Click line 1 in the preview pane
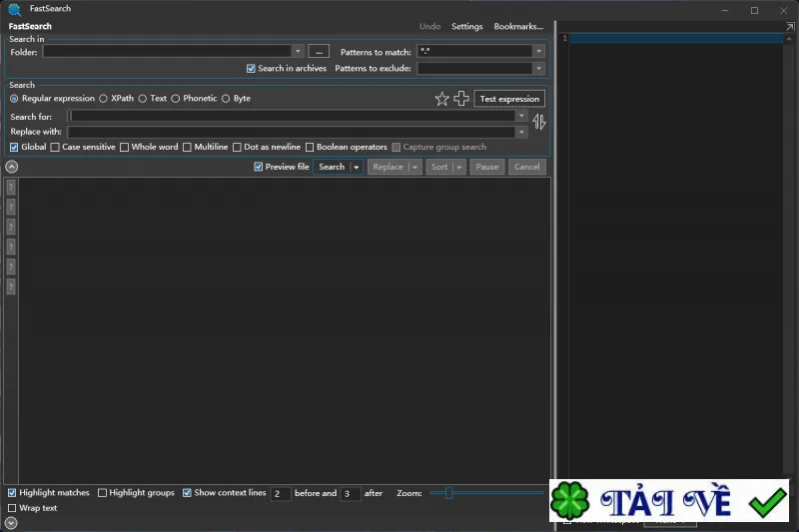This screenshot has height=532, width=799. coord(676,38)
